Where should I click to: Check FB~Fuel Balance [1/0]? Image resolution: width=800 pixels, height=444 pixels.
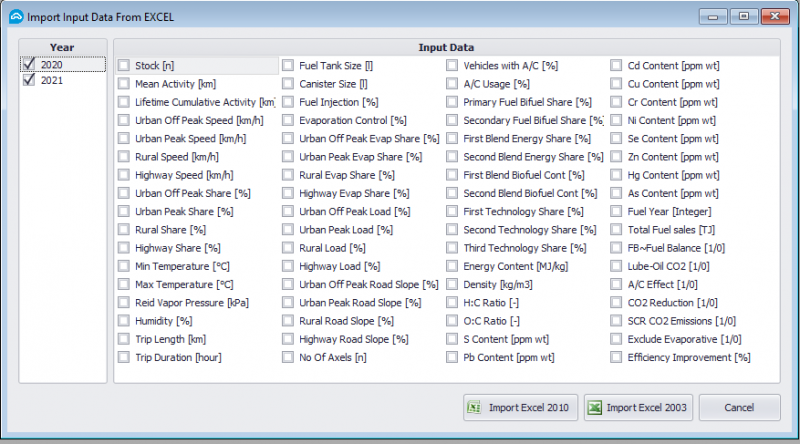tap(616, 248)
